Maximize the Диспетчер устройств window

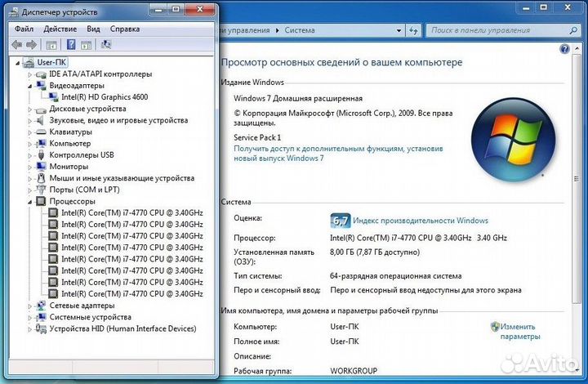(x=176, y=9)
